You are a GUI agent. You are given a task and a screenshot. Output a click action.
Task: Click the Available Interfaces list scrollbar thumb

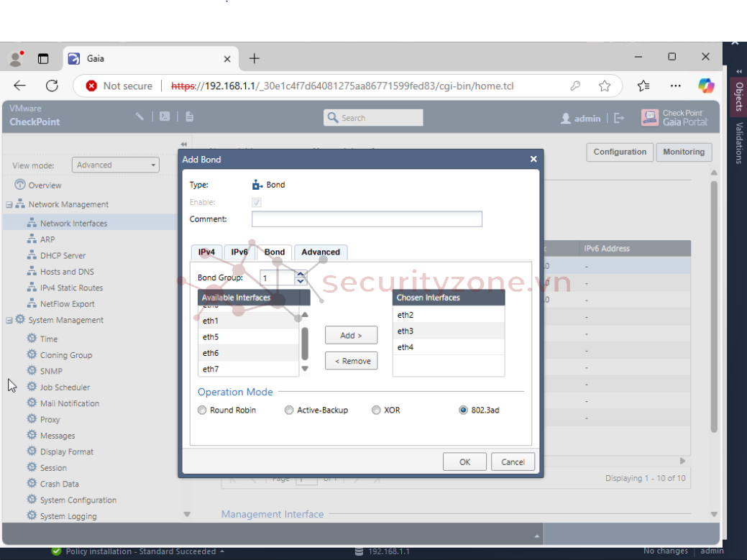[x=305, y=344]
